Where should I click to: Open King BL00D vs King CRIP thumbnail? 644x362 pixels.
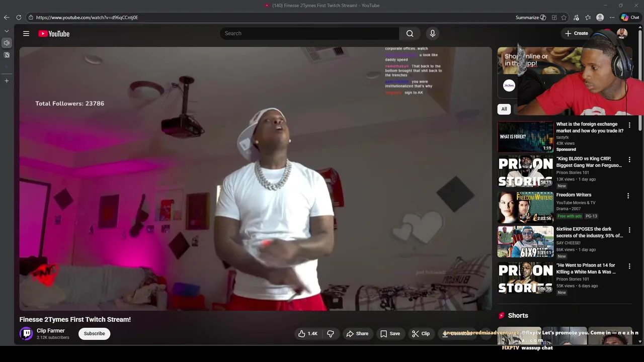point(525,171)
